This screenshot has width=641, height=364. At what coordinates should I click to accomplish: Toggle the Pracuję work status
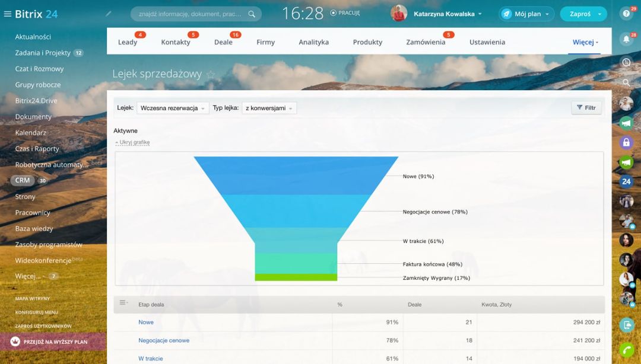coord(345,13)
